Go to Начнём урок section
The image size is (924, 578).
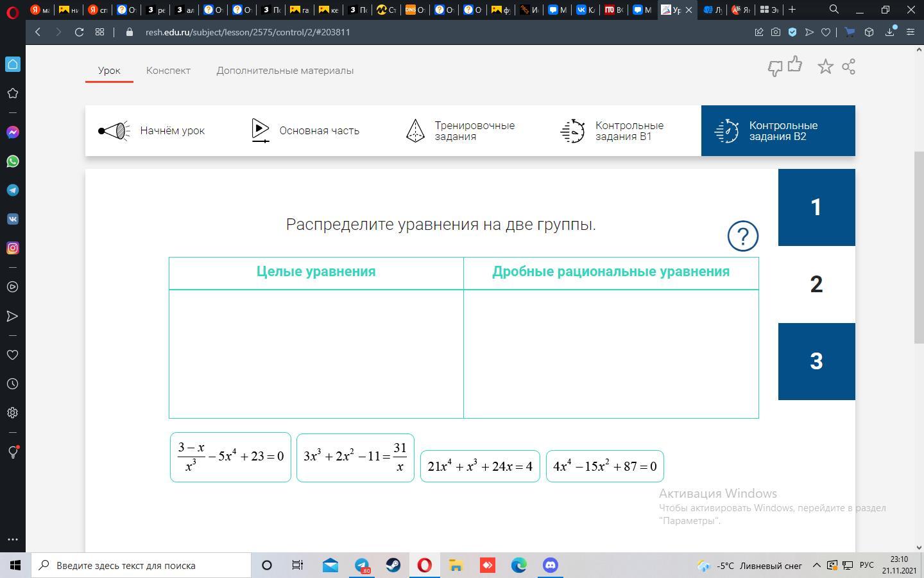coord(153,130)
